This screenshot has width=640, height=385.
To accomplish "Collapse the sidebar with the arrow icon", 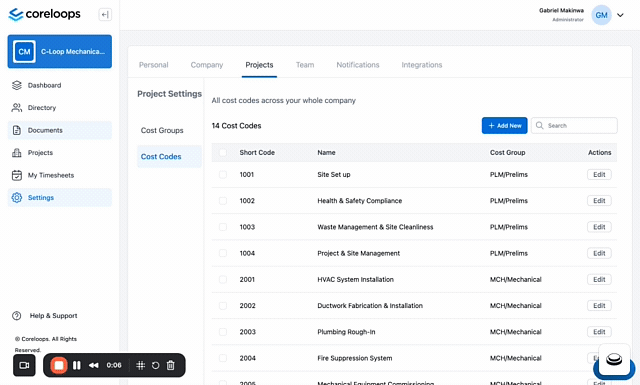I will coord(105,15).
